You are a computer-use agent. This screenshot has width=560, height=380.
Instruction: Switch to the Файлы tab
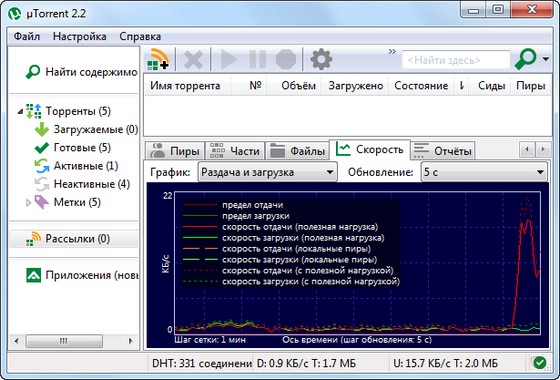click(298, 151)
